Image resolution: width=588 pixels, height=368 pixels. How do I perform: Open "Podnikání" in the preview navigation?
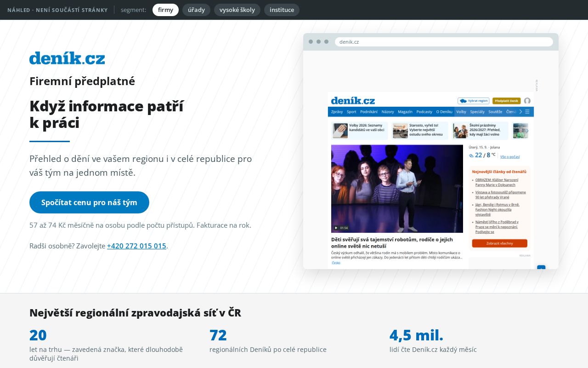coord(369,112)
